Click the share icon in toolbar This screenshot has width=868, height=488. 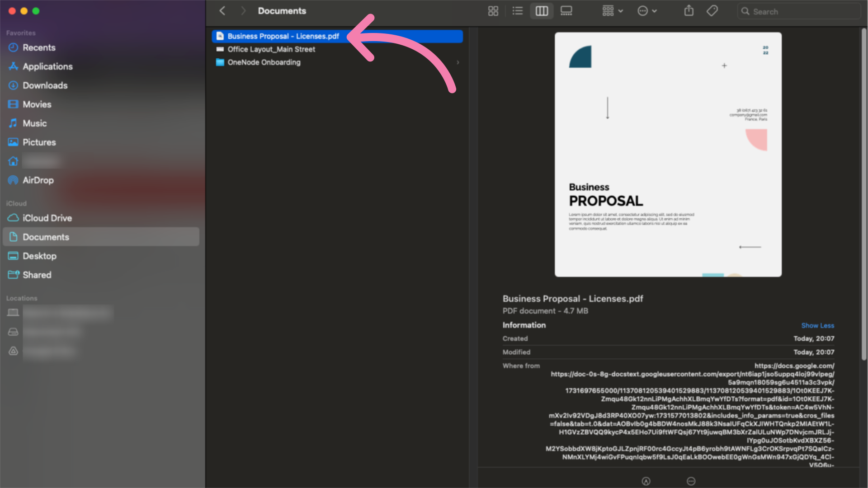tap(689, 11)
